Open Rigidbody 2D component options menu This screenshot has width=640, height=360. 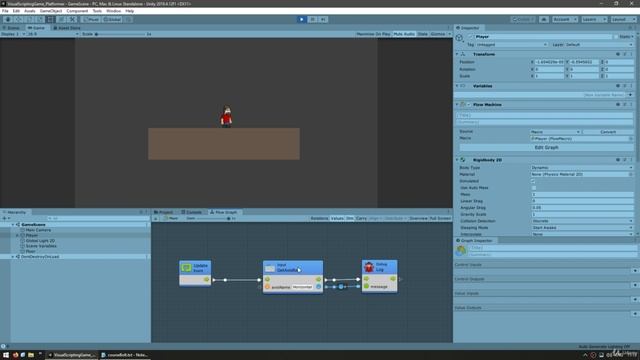click(631, 160)
